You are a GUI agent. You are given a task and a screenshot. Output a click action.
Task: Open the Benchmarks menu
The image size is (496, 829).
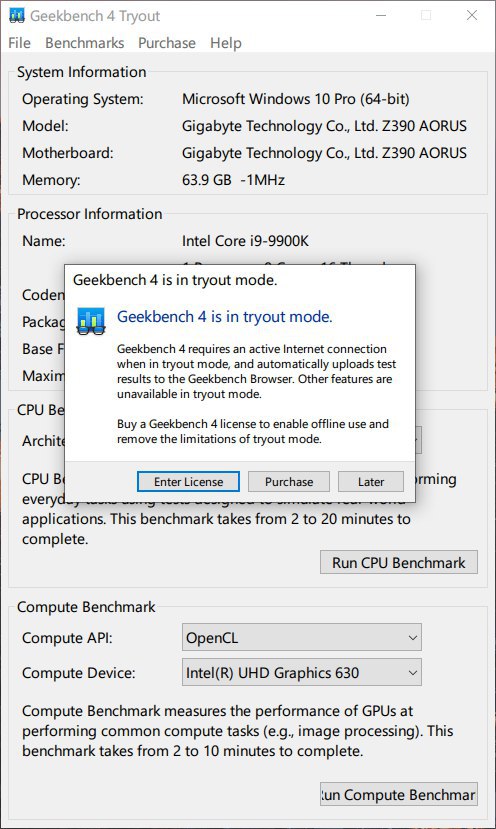[85, 43]
